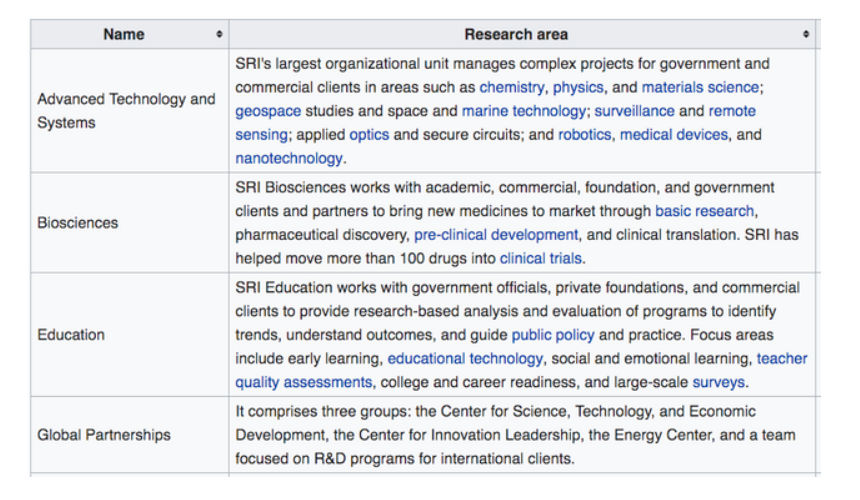Click the text 'SRI Education works with government'
Image resolution: width=860 pixels, height=500 pixels.
(363, 288)
